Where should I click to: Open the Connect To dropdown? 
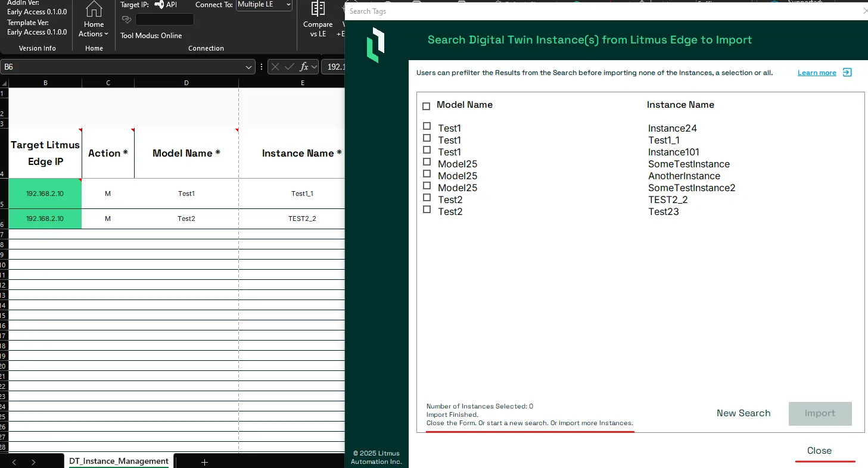pyautogui.click(x=265, y=5)
